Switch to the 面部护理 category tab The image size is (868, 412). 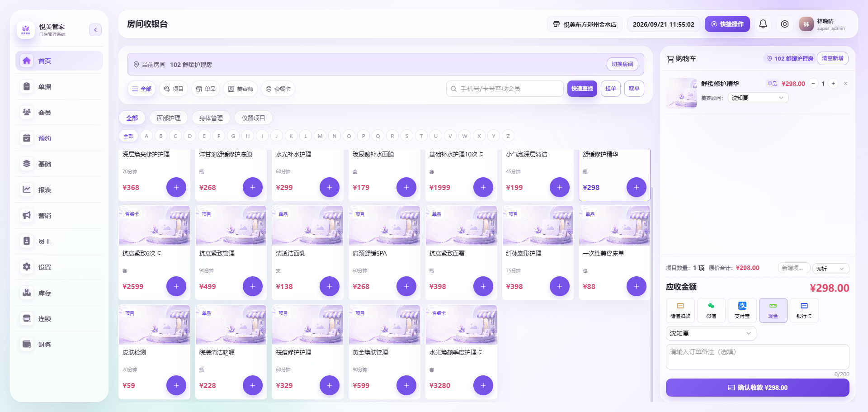(x=168, y=118)
